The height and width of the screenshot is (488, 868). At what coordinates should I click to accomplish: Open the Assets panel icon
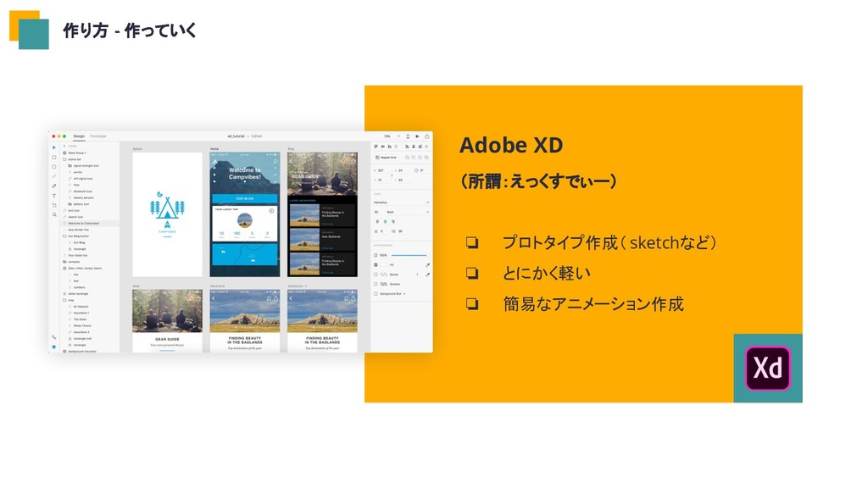(x=53, y=337)
